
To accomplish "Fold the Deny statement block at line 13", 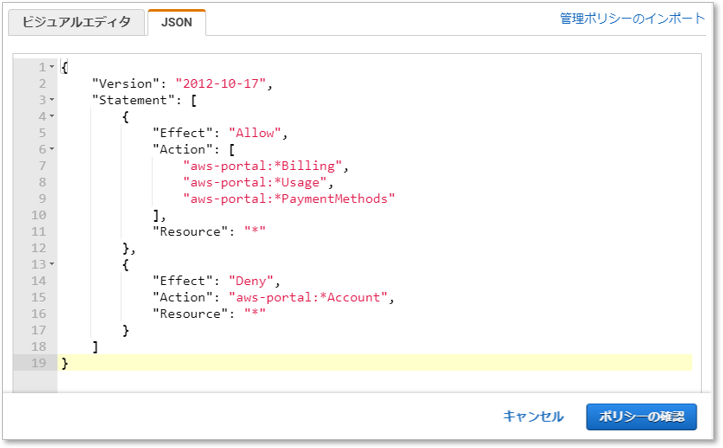I will pos(51,264).
